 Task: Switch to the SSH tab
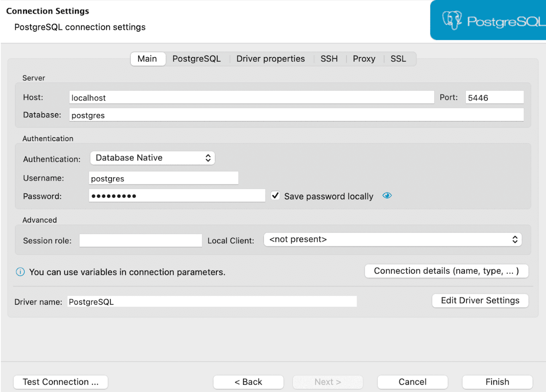[x=329, y=59]
